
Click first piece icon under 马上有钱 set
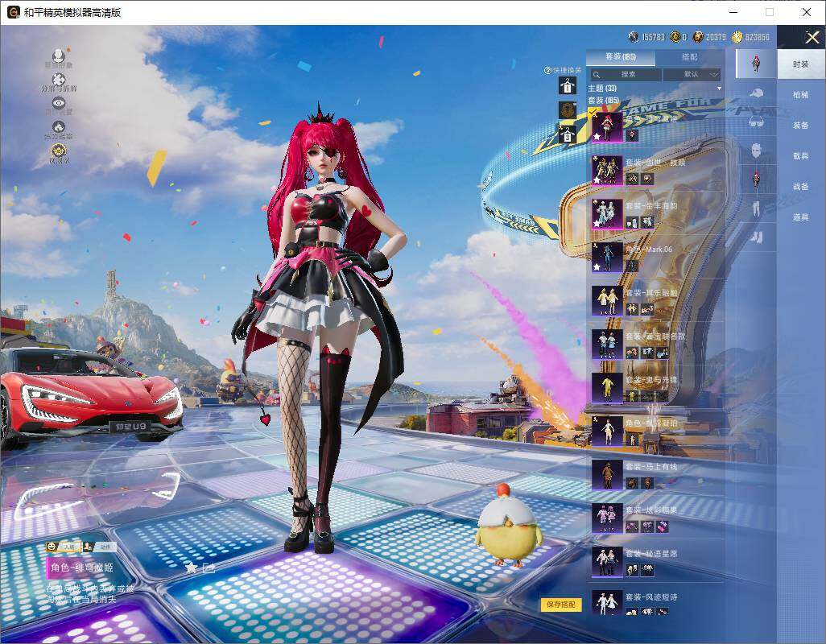632,483
